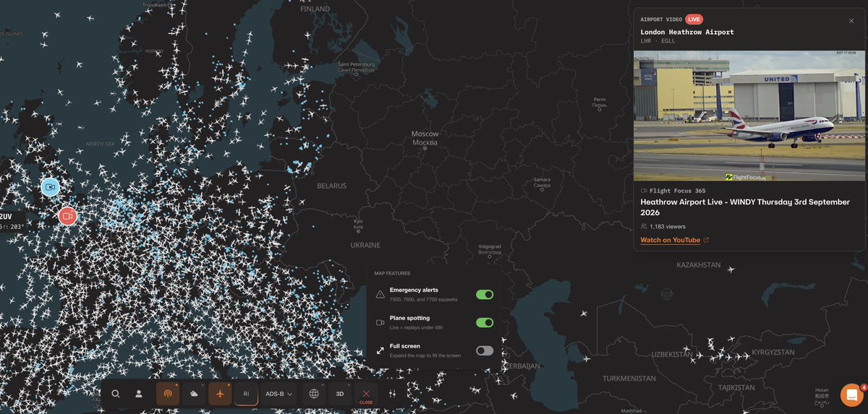
Task: Select the red camera marker on map
Action: click(x=67, y=216)
